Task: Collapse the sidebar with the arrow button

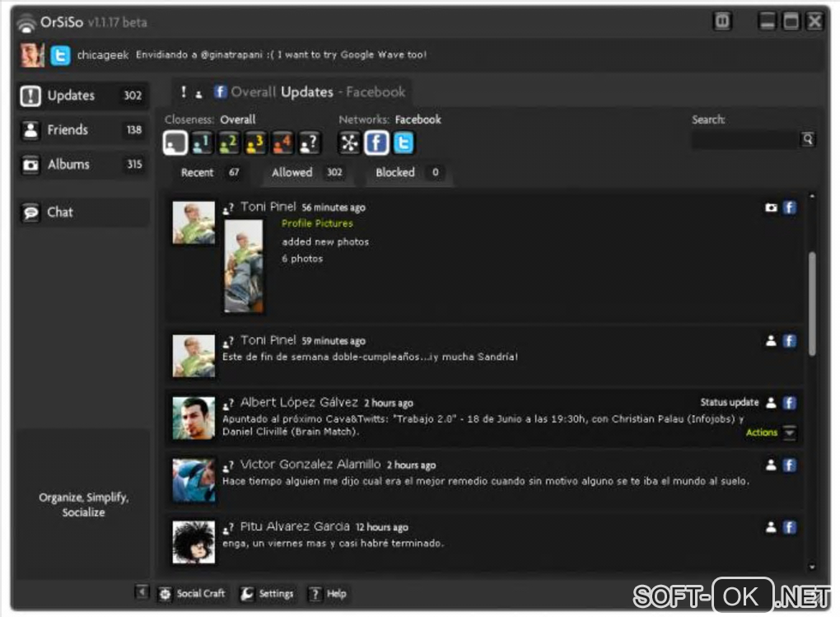Action: tap(142, 591)
